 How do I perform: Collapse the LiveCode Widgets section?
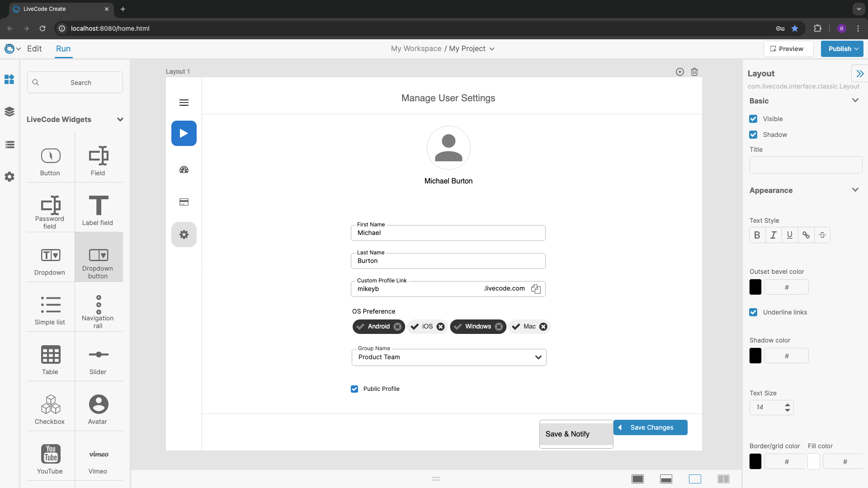[x=120, y=120]
